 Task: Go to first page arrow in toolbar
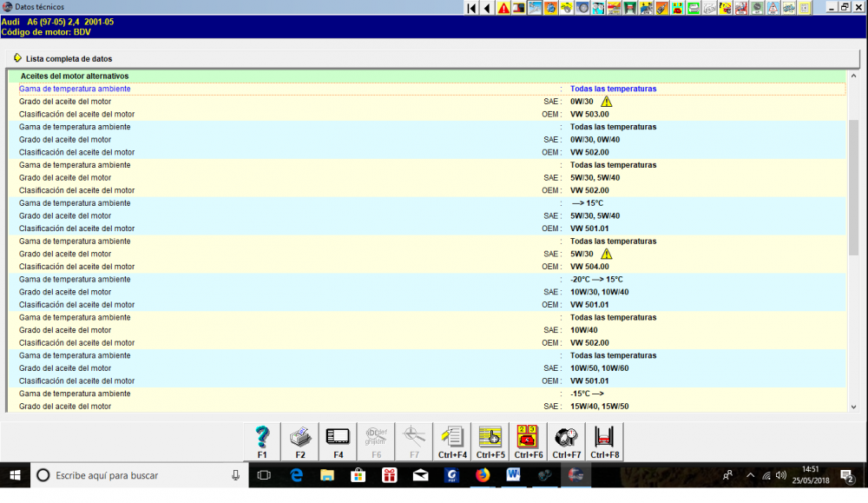click(x=471, y=8)
